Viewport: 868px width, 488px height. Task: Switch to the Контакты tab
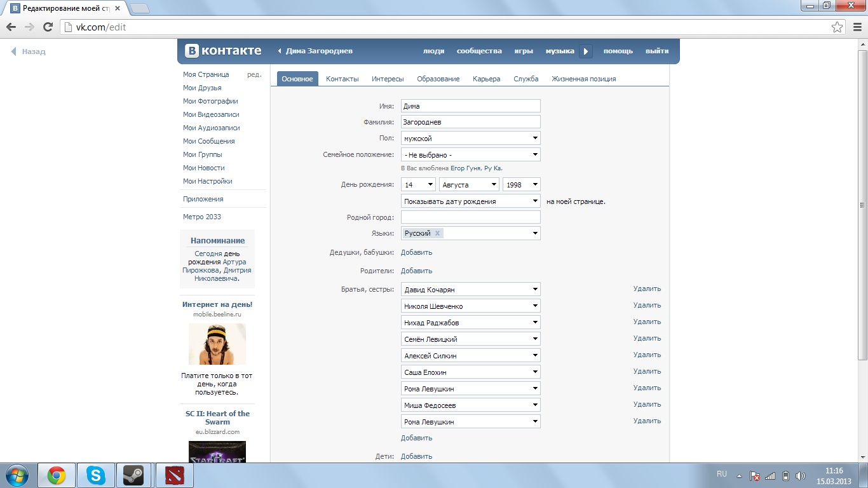(342, 79)
